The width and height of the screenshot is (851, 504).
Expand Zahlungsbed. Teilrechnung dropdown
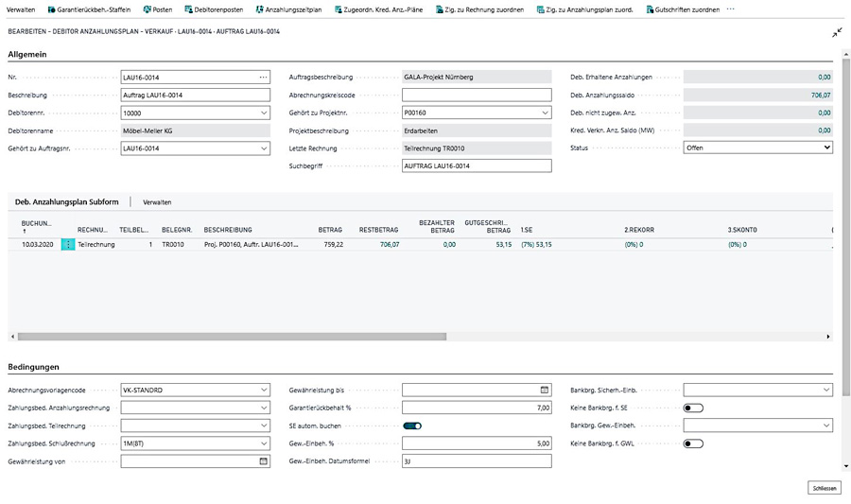tap(264, 426)
